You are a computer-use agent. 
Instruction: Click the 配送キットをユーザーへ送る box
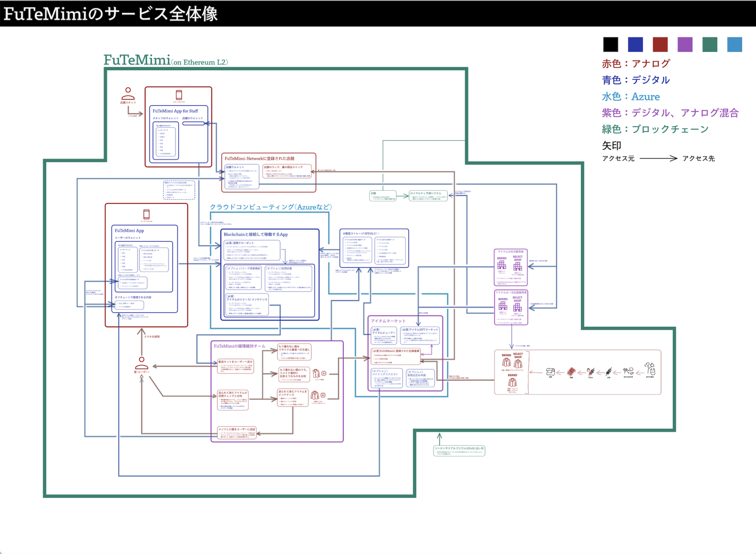point(235,366)
